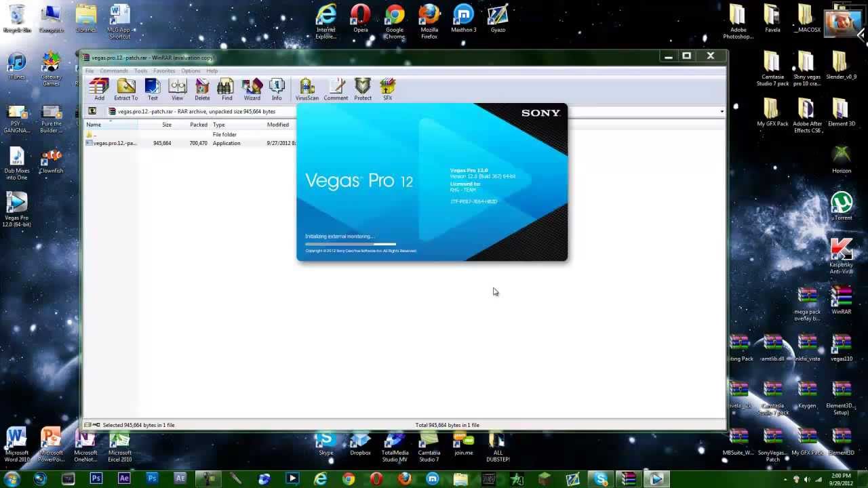
Task: Click the View toolbar icon in WinRAR
Action: [177, 89]
